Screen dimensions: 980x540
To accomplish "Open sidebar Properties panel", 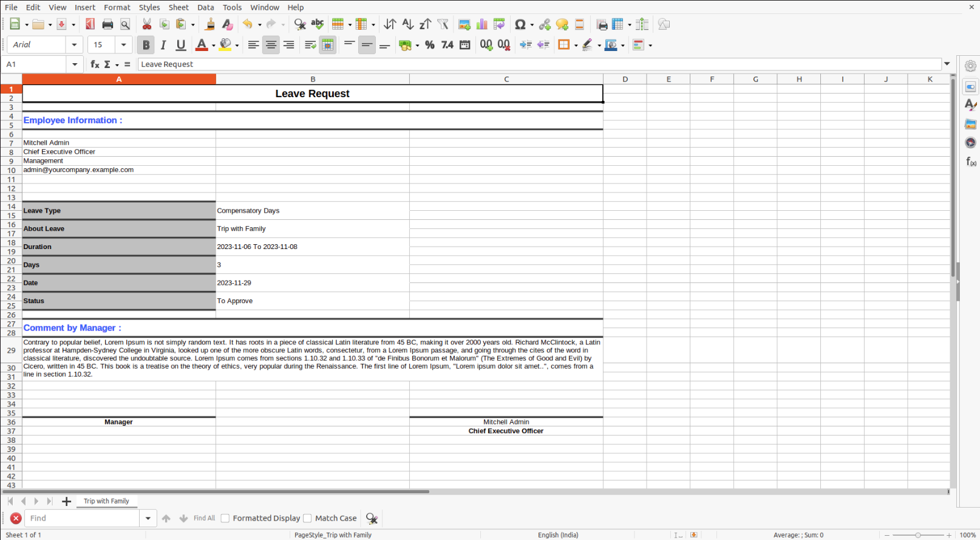I will 970,87.
